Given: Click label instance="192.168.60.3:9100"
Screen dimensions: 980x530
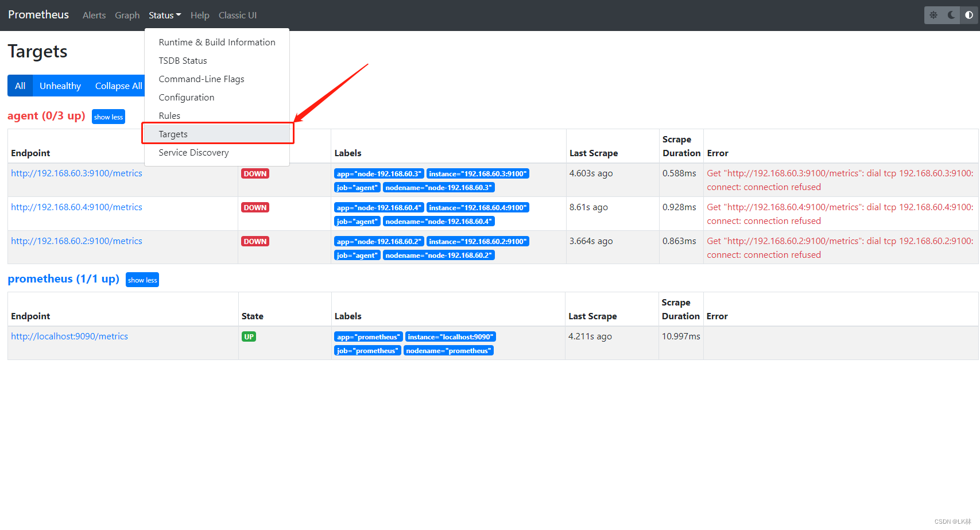Looking at the screenshot, I should click(478, 174).
